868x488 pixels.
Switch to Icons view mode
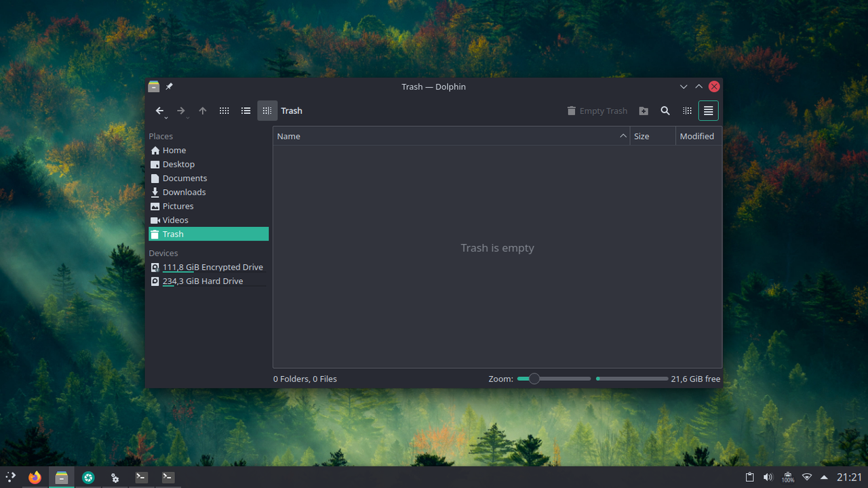(x=224, y=110)
